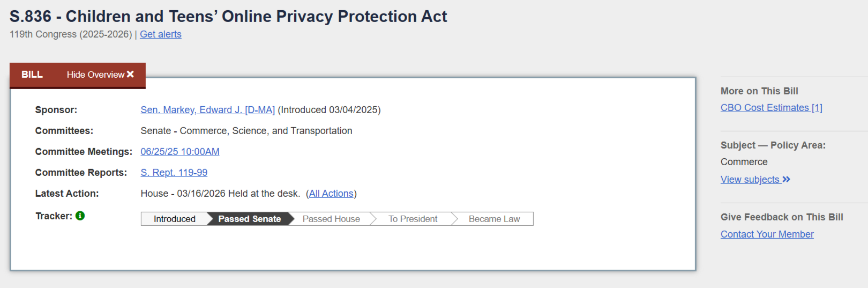Select the Became Law tracker step
This screenshot has width=868, height=288.
(x=495, y=219)
